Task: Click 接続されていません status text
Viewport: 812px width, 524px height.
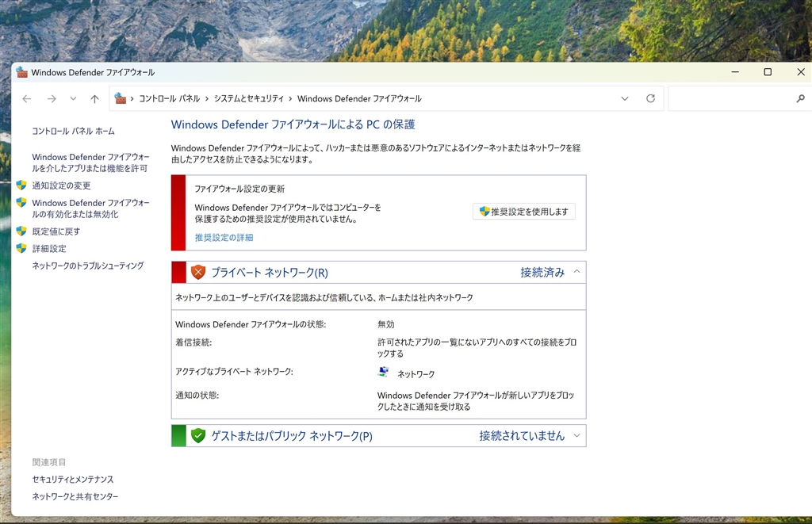Action: pos(522,435)
